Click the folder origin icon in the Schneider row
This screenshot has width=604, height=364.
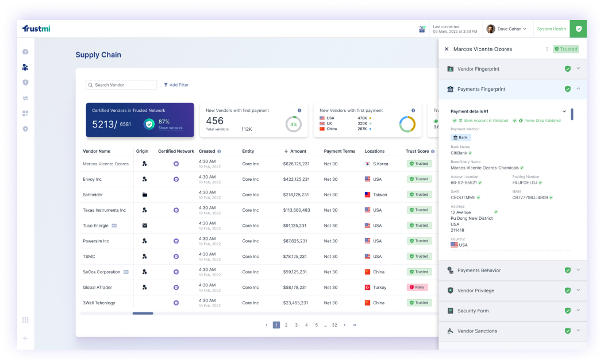(x=145, y=195)
